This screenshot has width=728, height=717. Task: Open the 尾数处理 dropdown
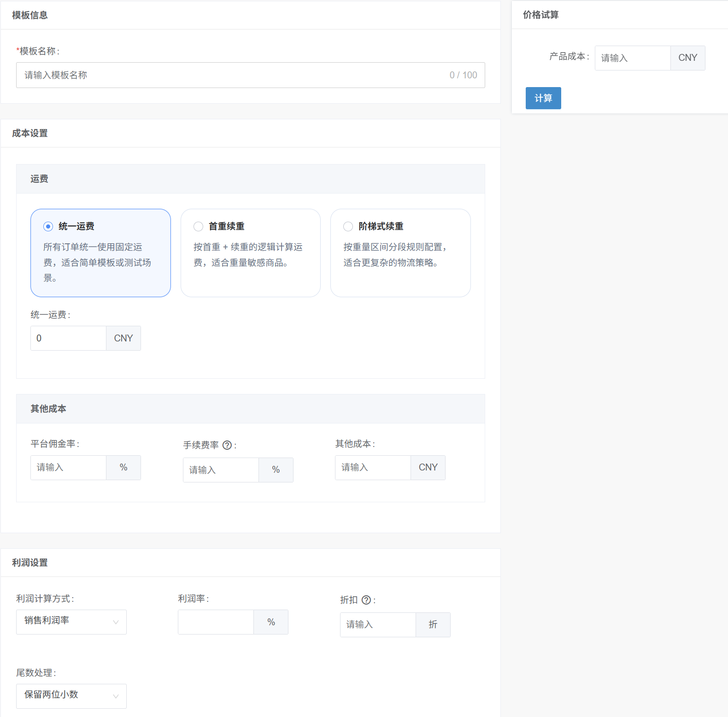71,696
